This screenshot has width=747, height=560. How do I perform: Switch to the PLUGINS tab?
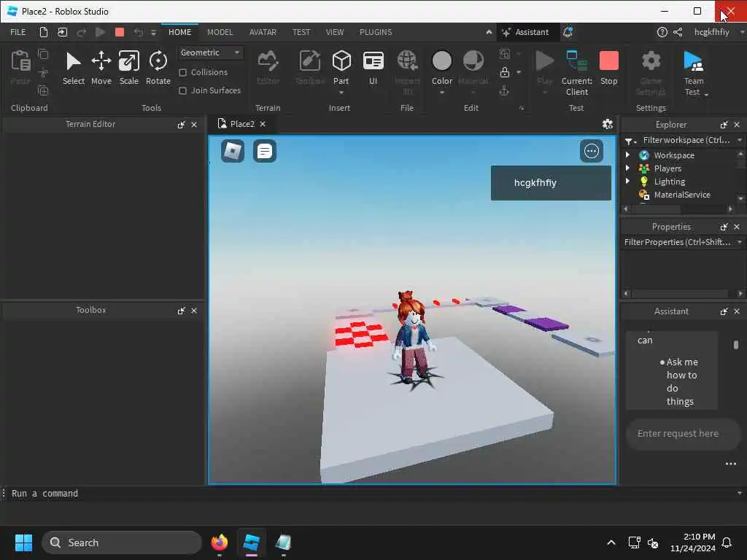(376, 32)
